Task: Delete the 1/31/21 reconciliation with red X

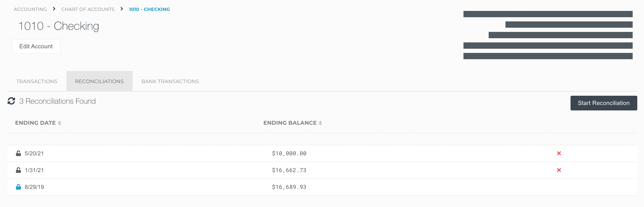Action: tap(559, 170)
